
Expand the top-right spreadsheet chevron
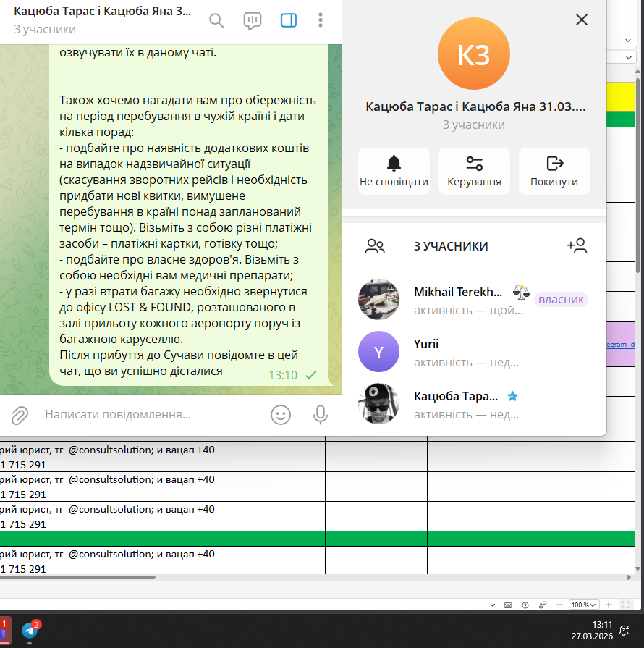point(628,41)
